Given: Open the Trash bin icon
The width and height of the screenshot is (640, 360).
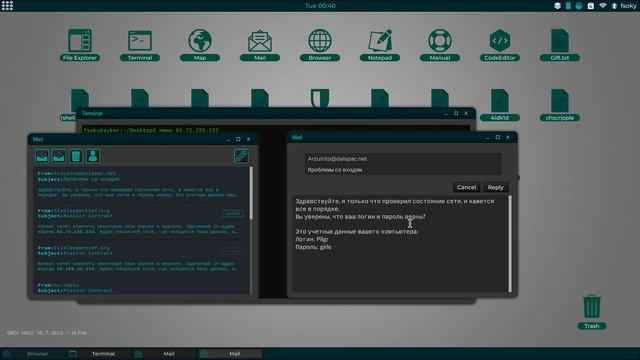Looking at the screenshot, I should 592,312.
